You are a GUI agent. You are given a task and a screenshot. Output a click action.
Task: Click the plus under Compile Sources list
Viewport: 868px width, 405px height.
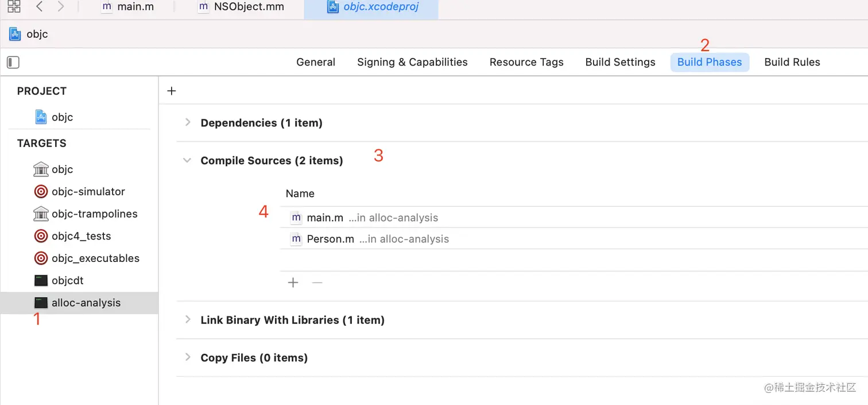coord(293,283)
